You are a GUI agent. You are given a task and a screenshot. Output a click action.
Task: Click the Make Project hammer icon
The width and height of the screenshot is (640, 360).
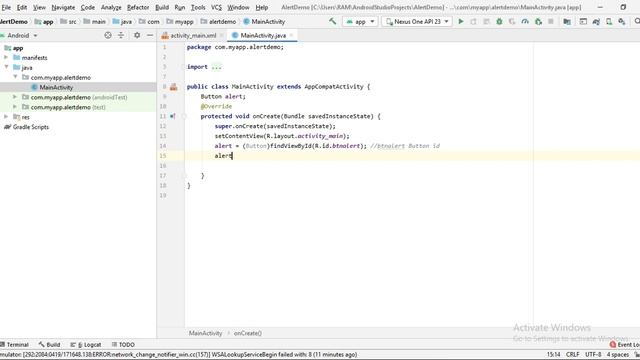333,21
